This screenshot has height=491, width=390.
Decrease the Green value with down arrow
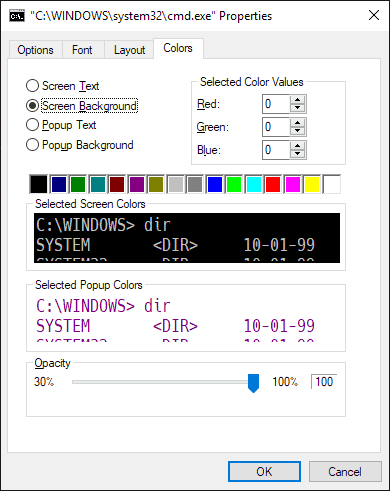pos(297,131)
